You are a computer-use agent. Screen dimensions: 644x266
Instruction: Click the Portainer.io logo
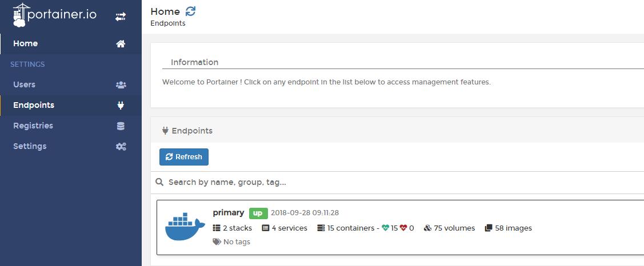point(55,15)
